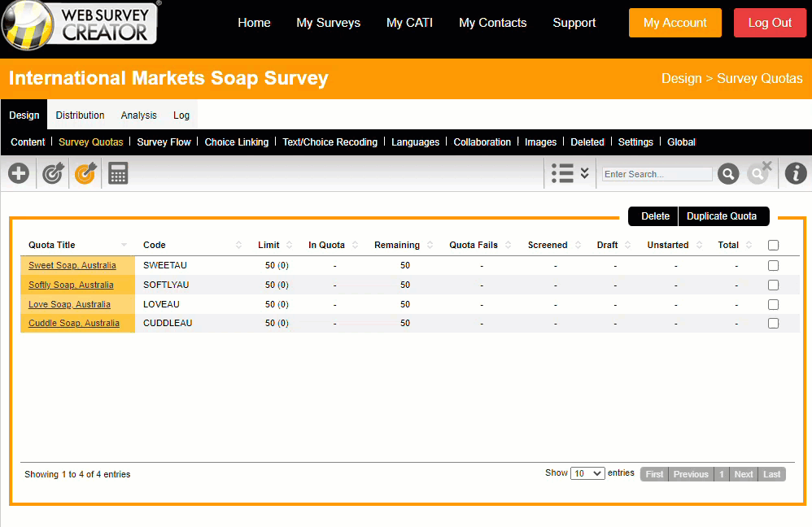Clear search using the crossed magnifier icon
Image resolution: width=812 pixels, height=527 pixels.
pos(759,173)
